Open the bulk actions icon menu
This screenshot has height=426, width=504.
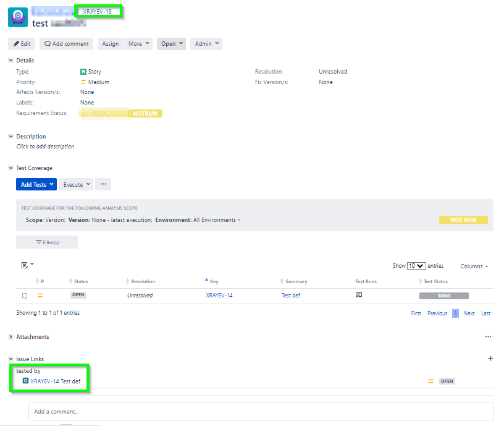[27, 265]
